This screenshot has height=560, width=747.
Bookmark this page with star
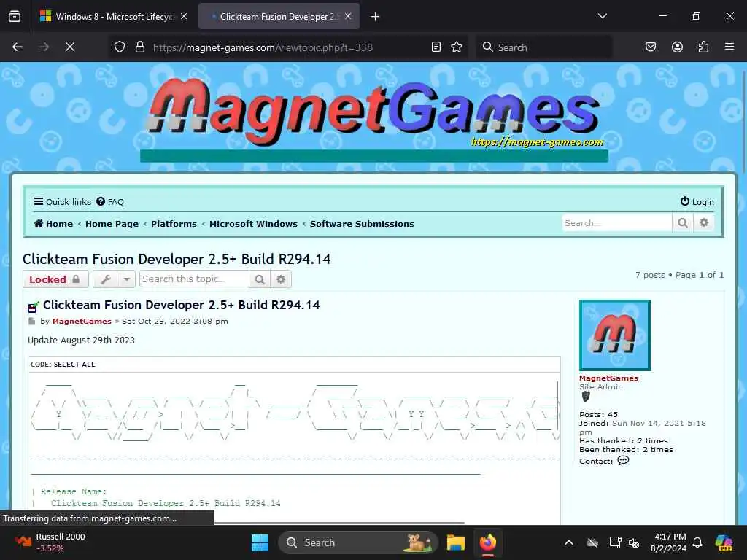(457, 47)
